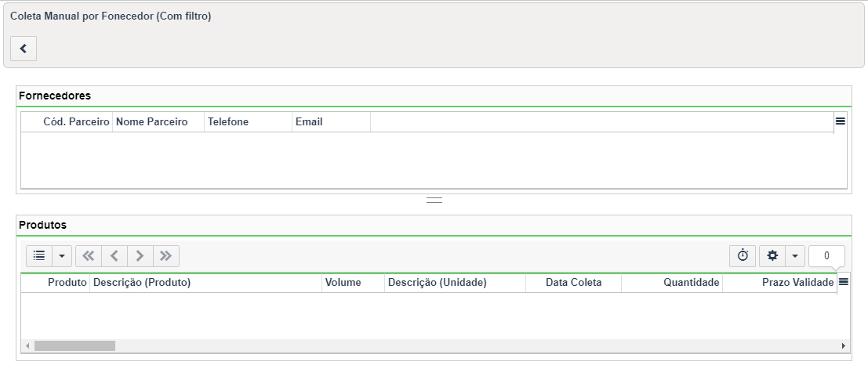Click the scrollbar left arrow in Produtos
868x376 pixels.
27,345
